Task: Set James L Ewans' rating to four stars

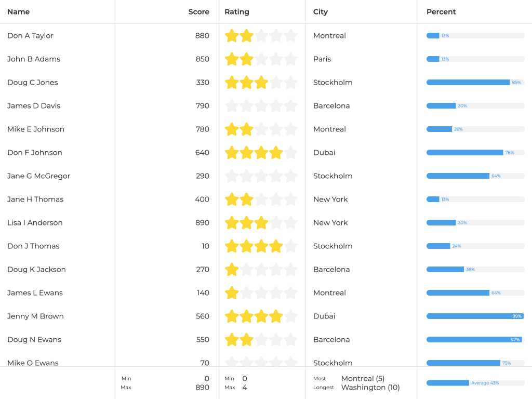Action: click(276, 293)
